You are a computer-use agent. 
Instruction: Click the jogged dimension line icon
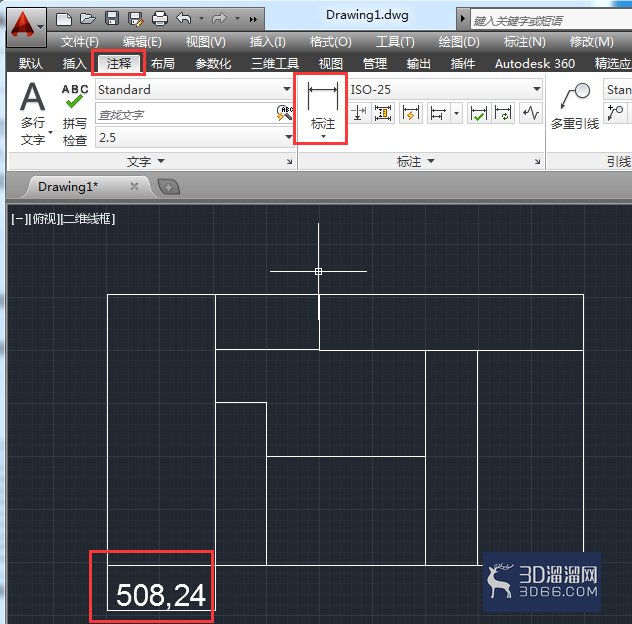[x=531, y=113]
